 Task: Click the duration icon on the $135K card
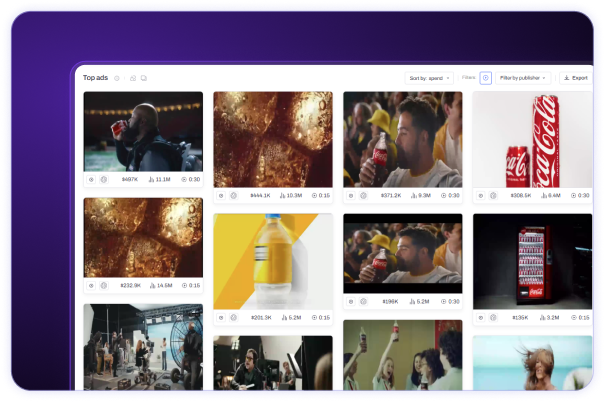574,318
